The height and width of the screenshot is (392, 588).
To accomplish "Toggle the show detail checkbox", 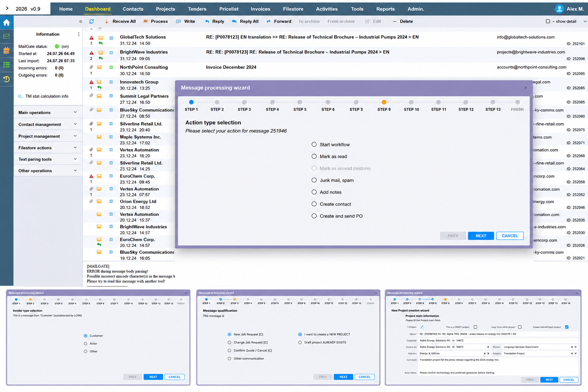I will coord(548,21).
